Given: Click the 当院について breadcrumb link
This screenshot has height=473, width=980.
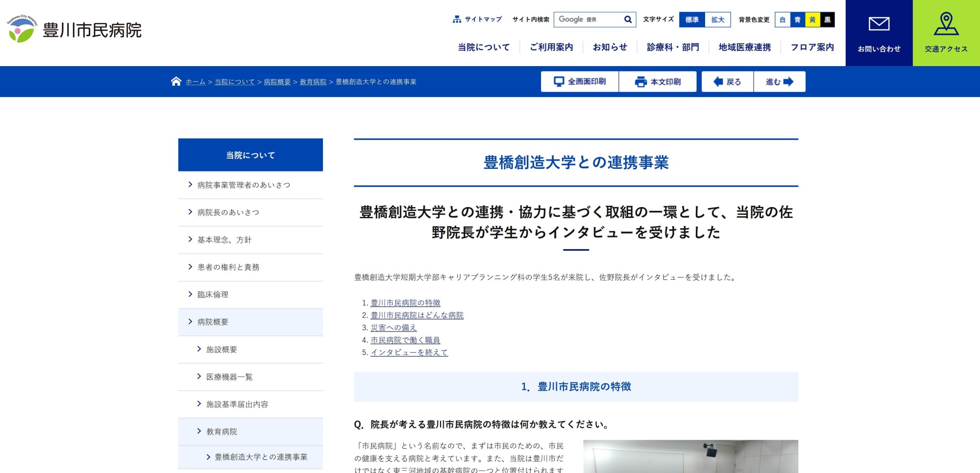Looking at the screenshot, I should (235, 82).
